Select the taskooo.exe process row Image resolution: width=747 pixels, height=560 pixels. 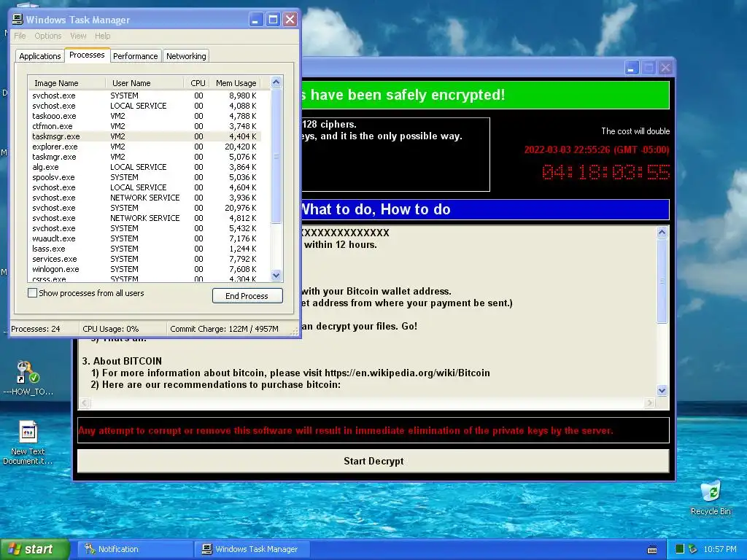tap(145, 116)
